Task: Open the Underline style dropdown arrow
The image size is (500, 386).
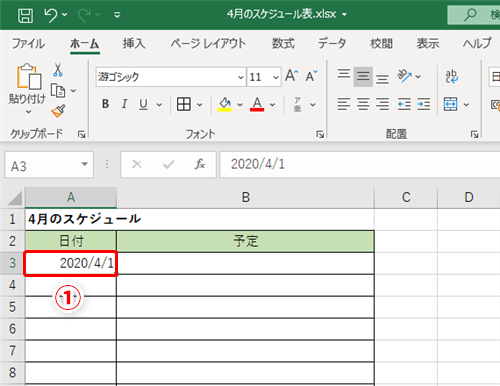Action: click(x=159, y=105)
